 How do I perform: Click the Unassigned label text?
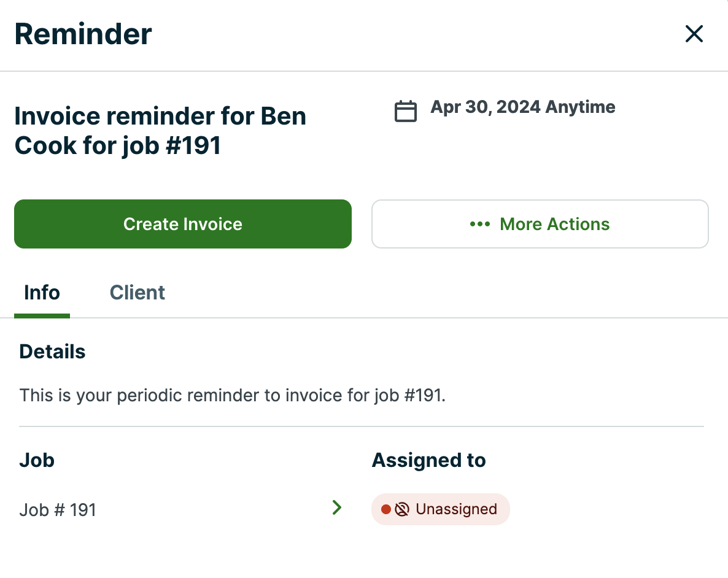click(x=456, y=509)
